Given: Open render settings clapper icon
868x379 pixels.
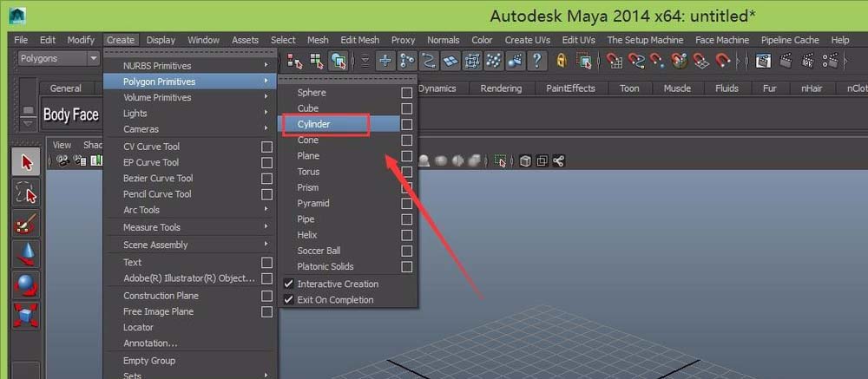Looking at the screenshot, I should click(831, 61).
